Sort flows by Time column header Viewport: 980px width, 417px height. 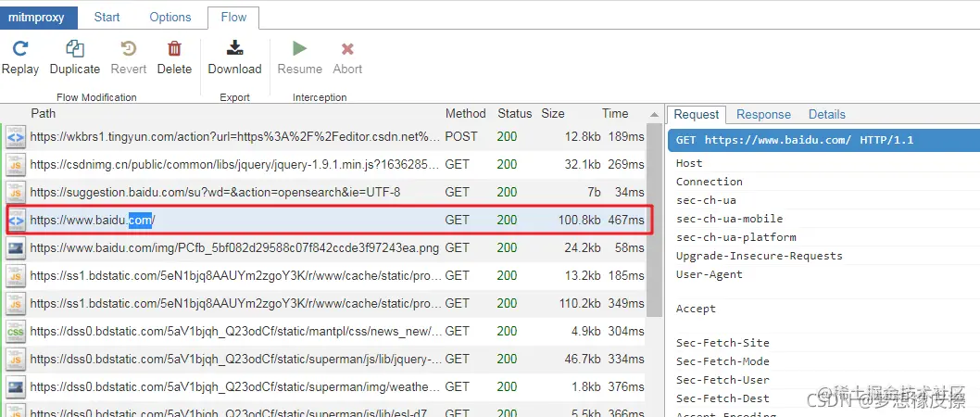coord(615,113)
